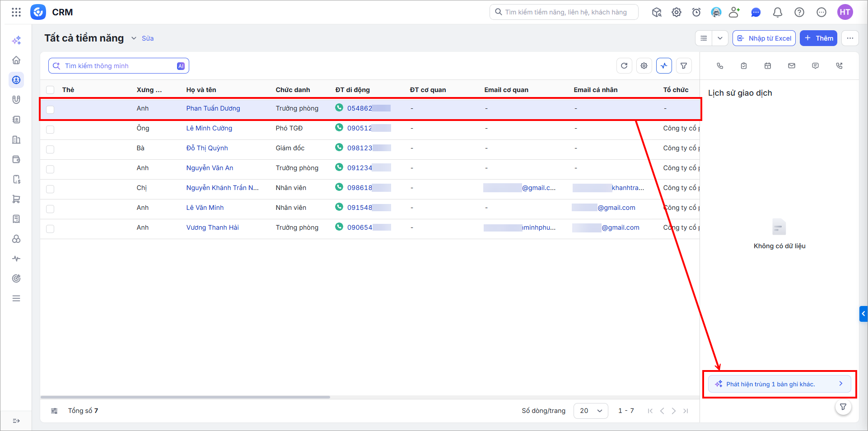Tick the select-all checkbox in the table header
Image resolution: width=868 pixels, height=431 pixels.
(50, 90)
